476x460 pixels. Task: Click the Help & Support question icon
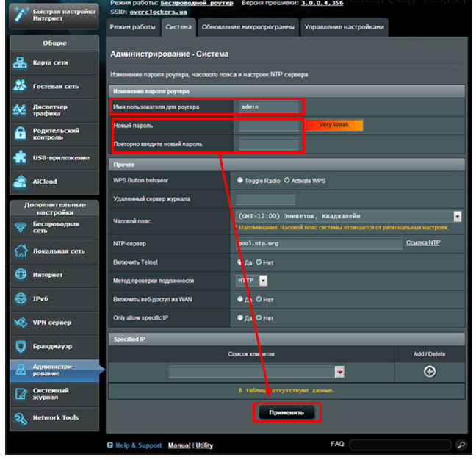point(110,445)
